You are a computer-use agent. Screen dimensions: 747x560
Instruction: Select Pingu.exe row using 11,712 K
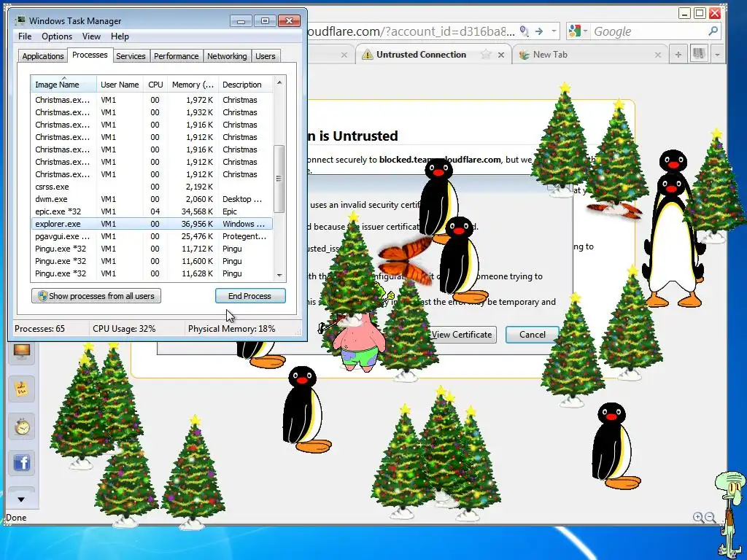[152, 249]
